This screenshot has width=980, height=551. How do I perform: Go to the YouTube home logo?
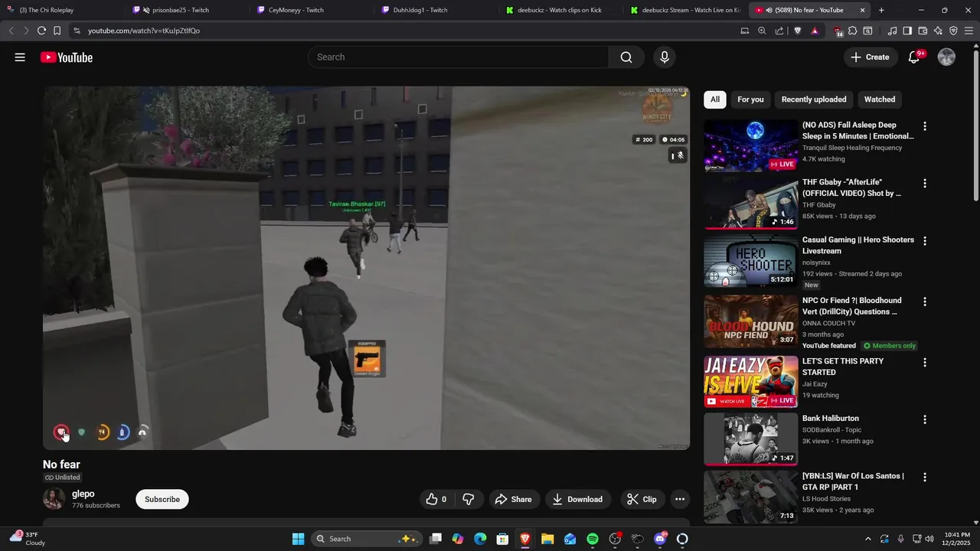click(x=67, y=57)
